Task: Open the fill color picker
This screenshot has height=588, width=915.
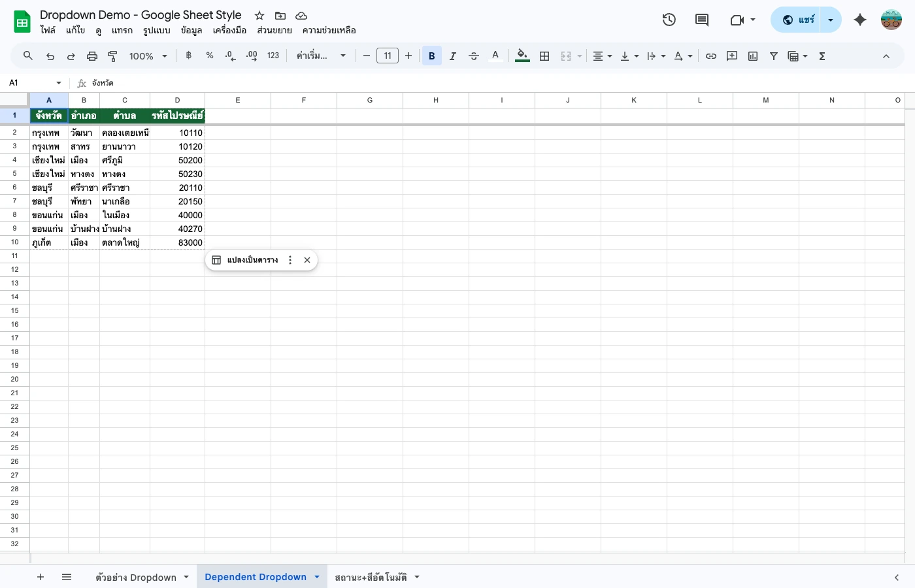Action: click(522, 56)
